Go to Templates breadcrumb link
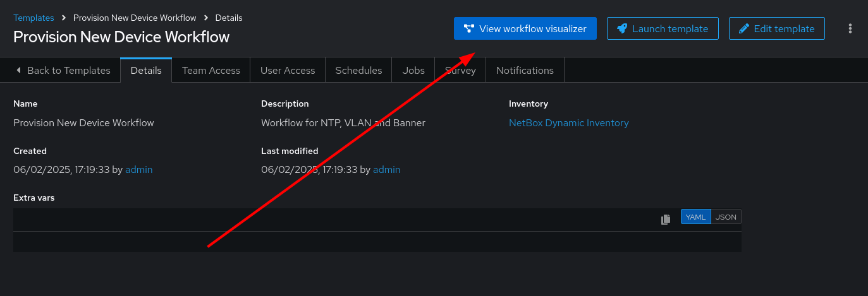 [x=34, y=18]
